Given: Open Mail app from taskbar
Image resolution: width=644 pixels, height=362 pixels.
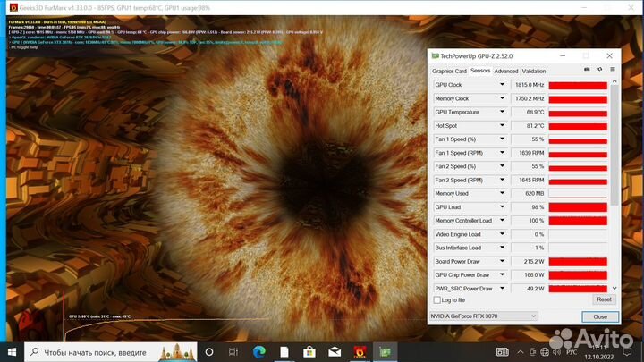Looking at the screenshot, I should coord(335,352).
